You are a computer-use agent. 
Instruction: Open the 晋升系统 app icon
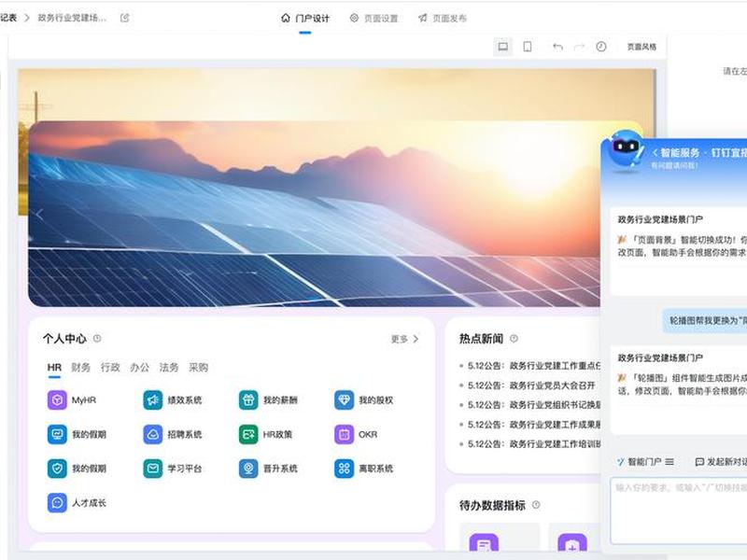tap(248, 469)
